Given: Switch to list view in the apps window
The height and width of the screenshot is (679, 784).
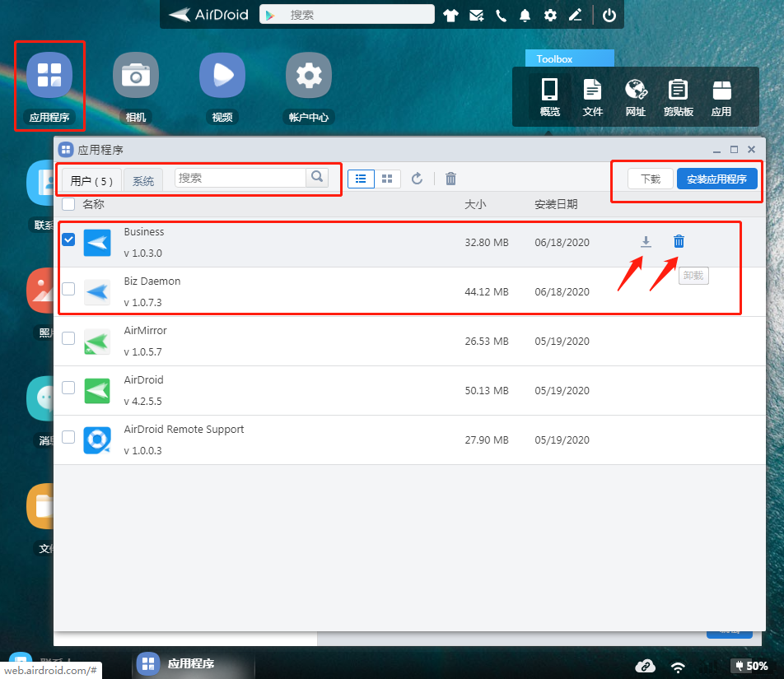Looking at the screenshot, I should click(x=361, y=179).
